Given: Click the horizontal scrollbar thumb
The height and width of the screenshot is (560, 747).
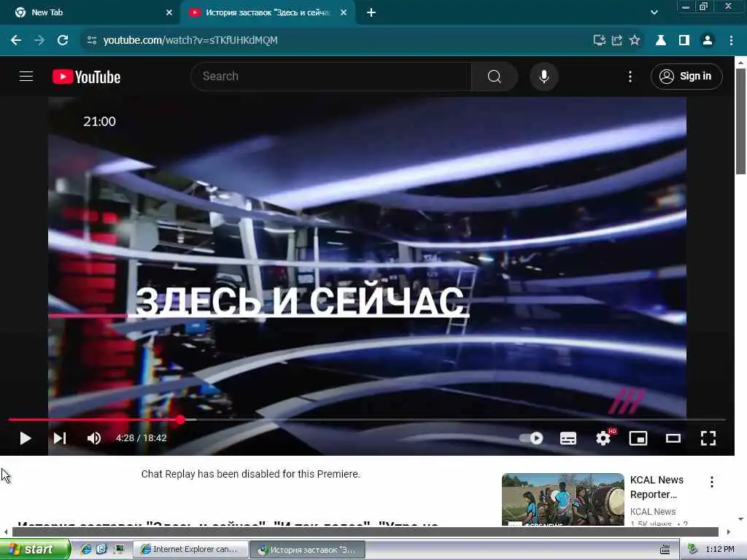Looking at the screenshot, I should click(365, 532).
